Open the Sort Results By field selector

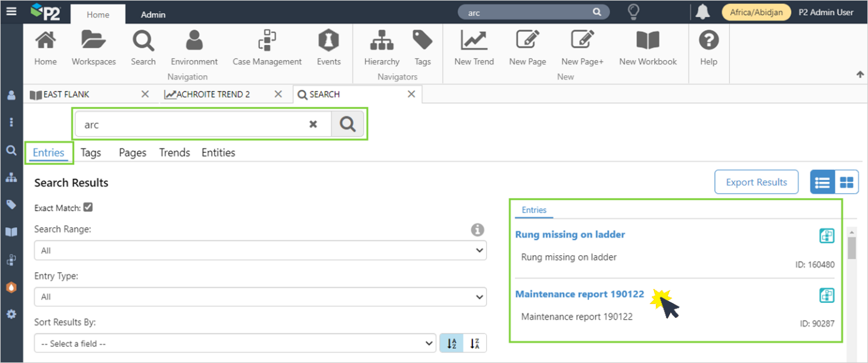235,344
